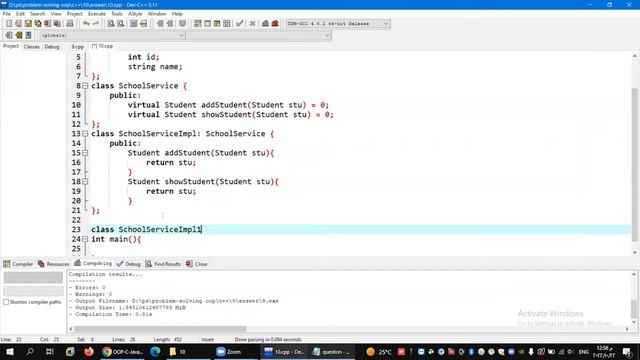Click the Go to line toolbar icon
Screen dimensions: 640x360
pos(143,24)
